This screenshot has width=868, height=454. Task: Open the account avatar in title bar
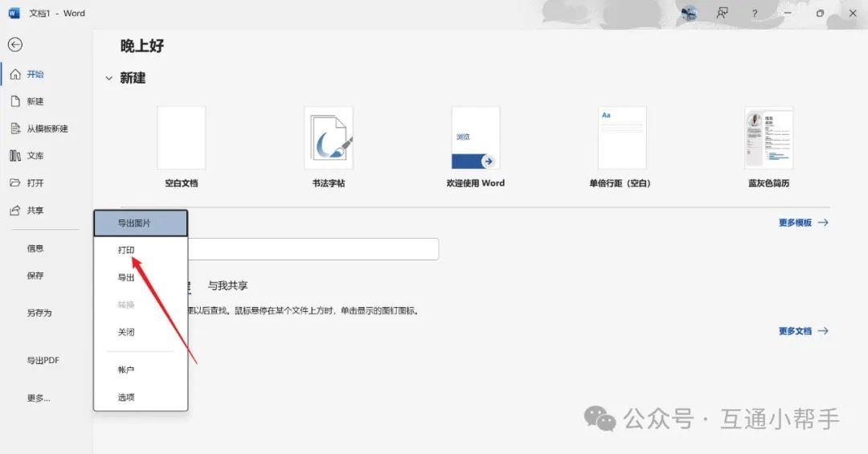pos(689,14)
